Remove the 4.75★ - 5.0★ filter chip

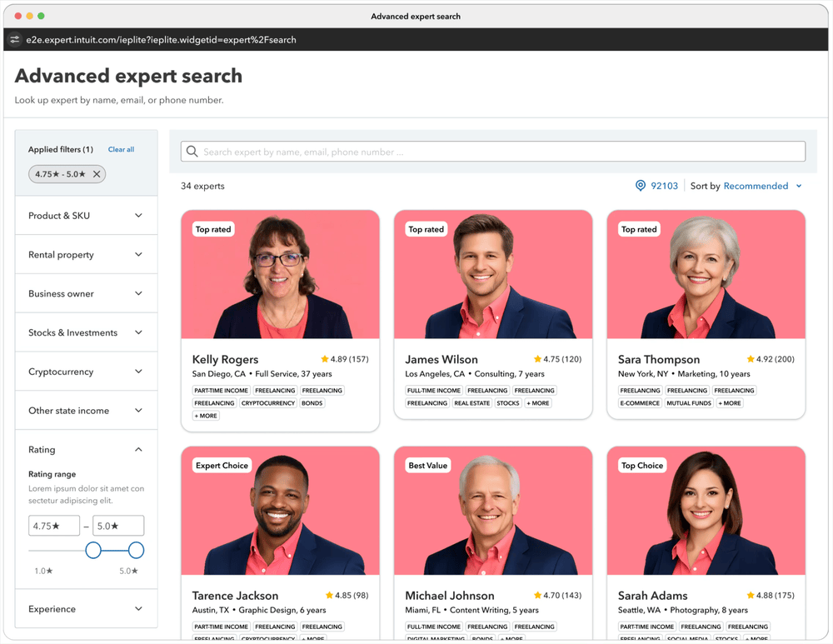coord(97,174)
